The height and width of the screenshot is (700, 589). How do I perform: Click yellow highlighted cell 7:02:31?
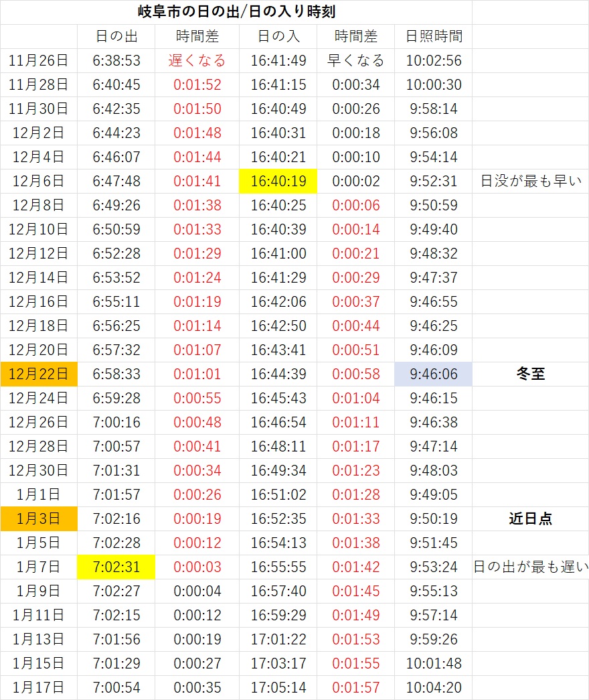coord(116,567)
